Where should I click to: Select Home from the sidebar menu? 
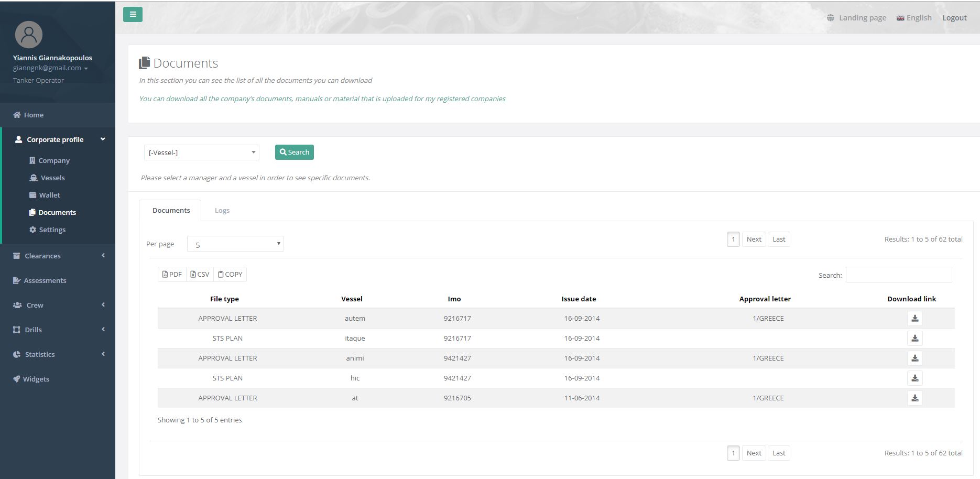point(34,115)
